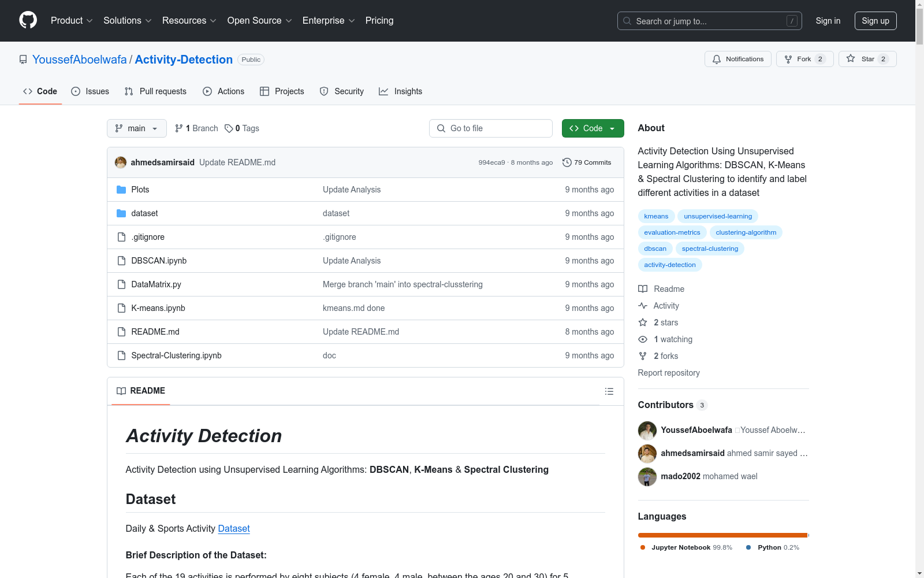924x578 pixels.
Task: Click the unsupervised-learning topic tag
Action: (x=718, y=216)
